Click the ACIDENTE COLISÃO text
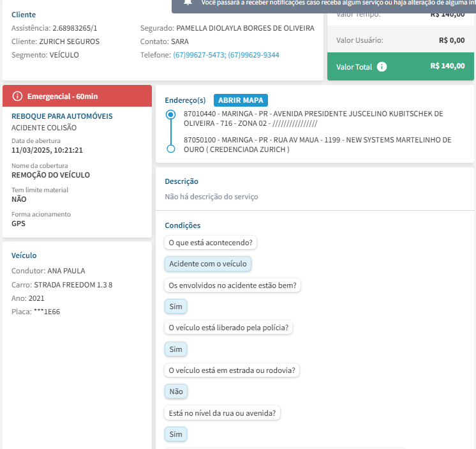This screenshot has height=449, width=476. (x=44, y=128)
